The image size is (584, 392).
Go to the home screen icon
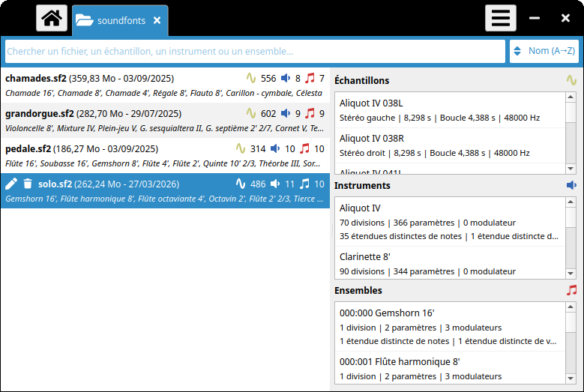(52, 19)
